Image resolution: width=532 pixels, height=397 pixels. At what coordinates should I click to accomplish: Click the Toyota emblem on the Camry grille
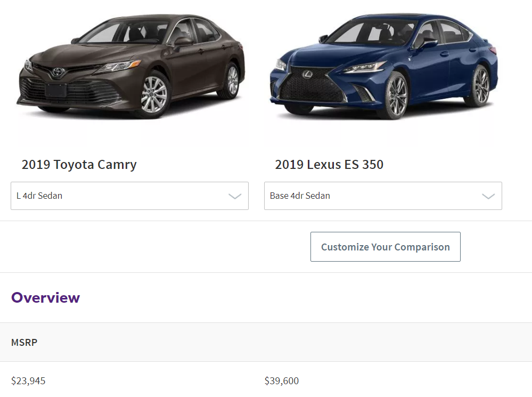pos(58,71)
